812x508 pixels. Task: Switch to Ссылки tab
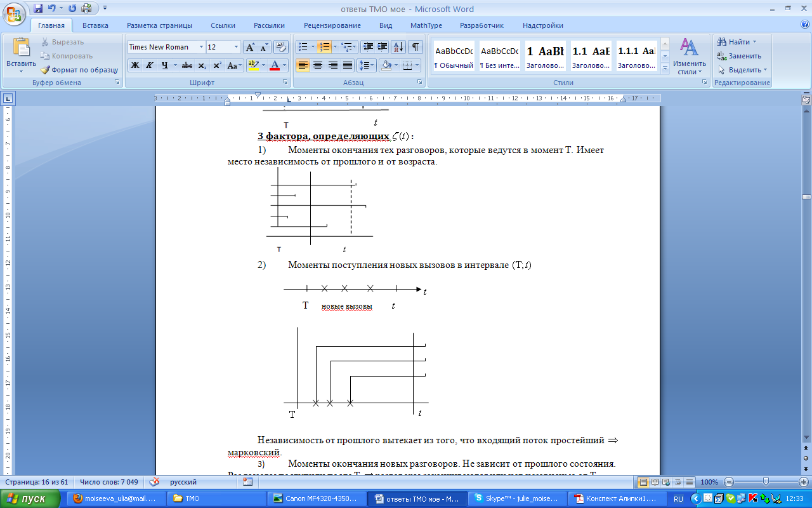[223, 25]
